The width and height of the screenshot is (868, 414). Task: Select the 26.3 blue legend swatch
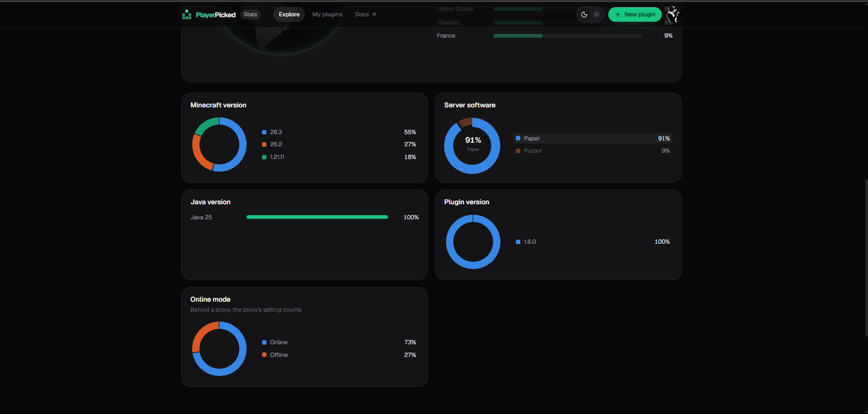pos(264,132)
